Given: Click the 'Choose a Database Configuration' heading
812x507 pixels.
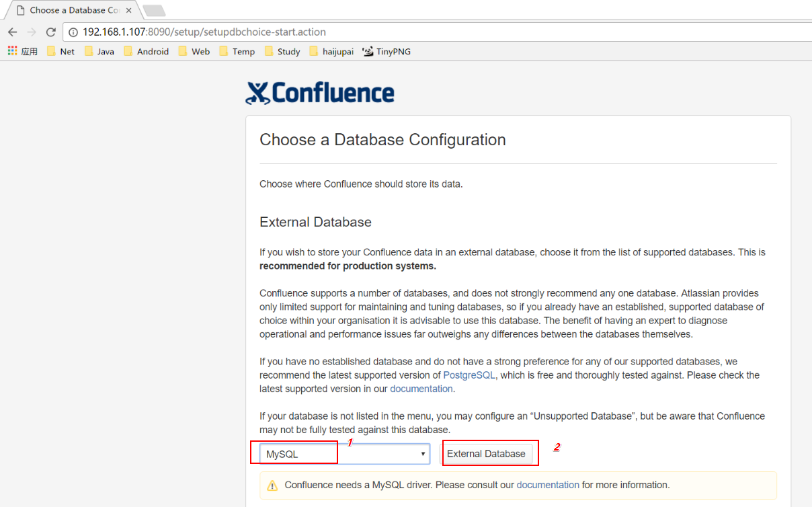Looking at the screenshot, I should [382, 140].
